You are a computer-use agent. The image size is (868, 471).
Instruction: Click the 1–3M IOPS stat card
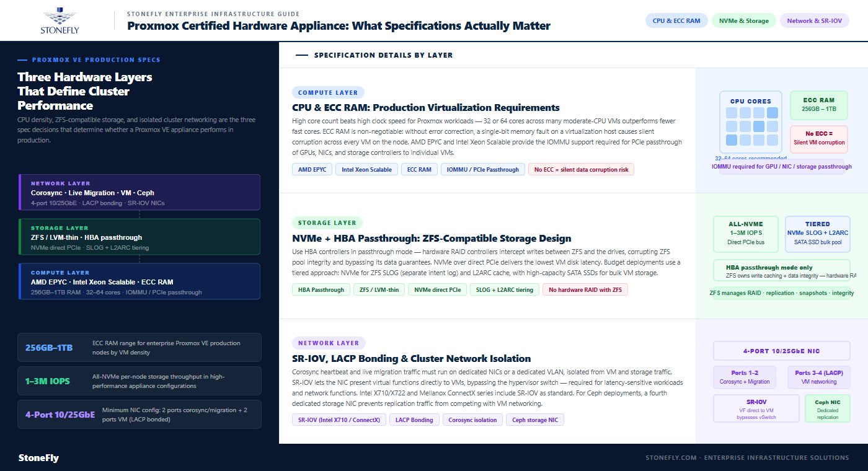click(x=139, y=381)
